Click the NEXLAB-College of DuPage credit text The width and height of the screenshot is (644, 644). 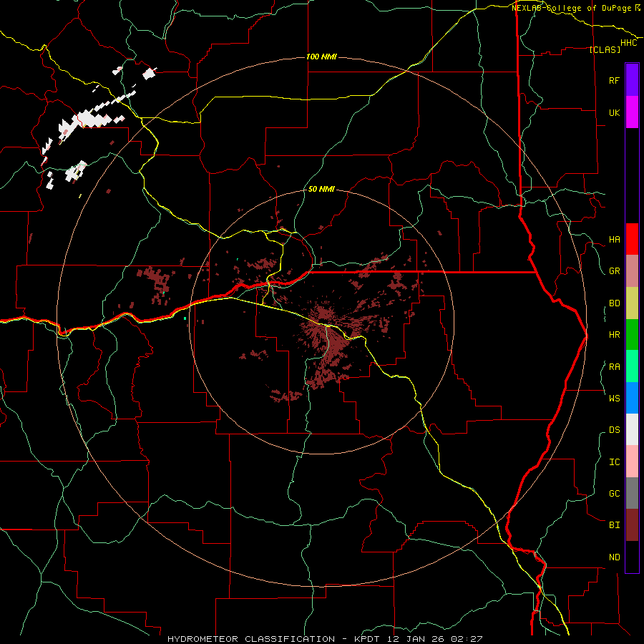(x=575, y=8)
